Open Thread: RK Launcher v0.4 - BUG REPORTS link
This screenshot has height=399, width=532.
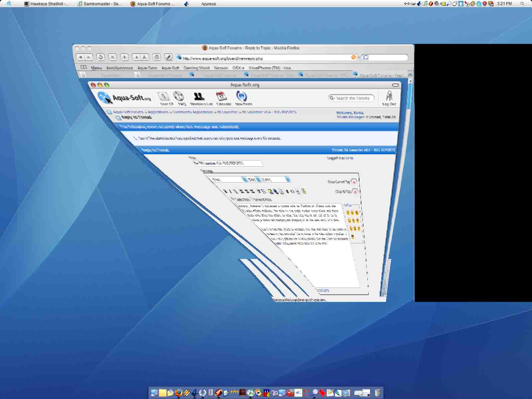tap(363, 150)
